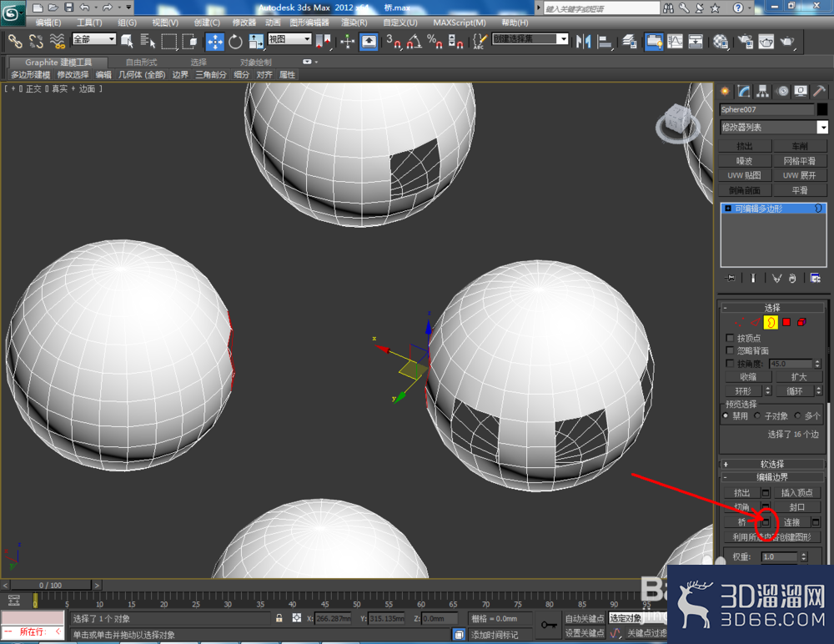This screenshot has width=834, height=644.
Task: Select the 禁用 preview radio button
Action: [x=726, y=415]
